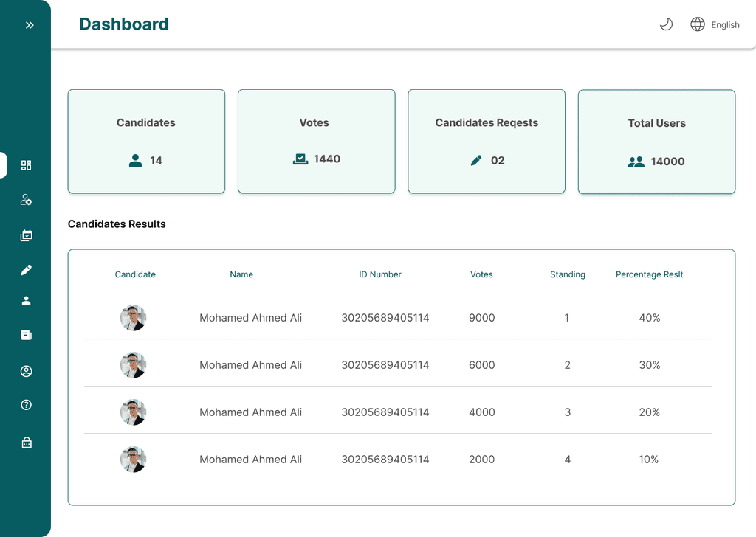Open the Votes summary card
Viewport: 756px width, 537px height.
click(316, 142)
